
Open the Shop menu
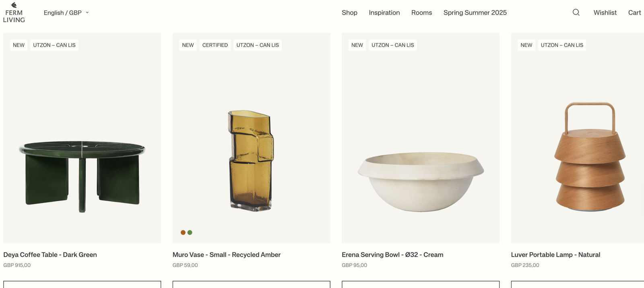349,13
